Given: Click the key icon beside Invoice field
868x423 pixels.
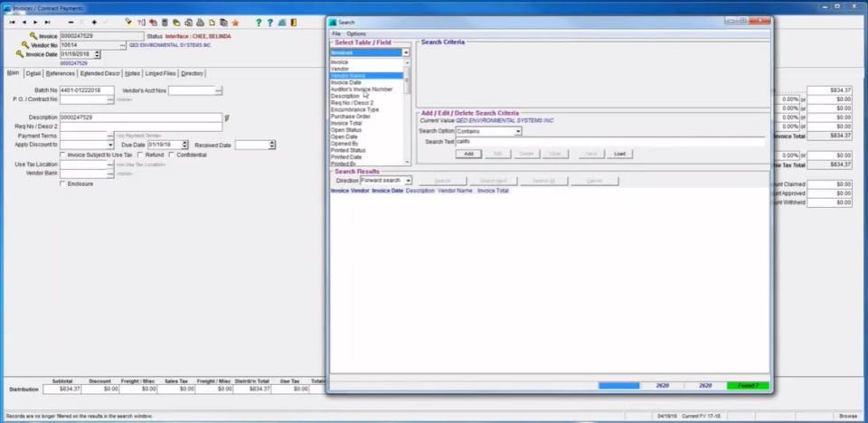Looking at the screenshot, I should [x=33, y=36].
